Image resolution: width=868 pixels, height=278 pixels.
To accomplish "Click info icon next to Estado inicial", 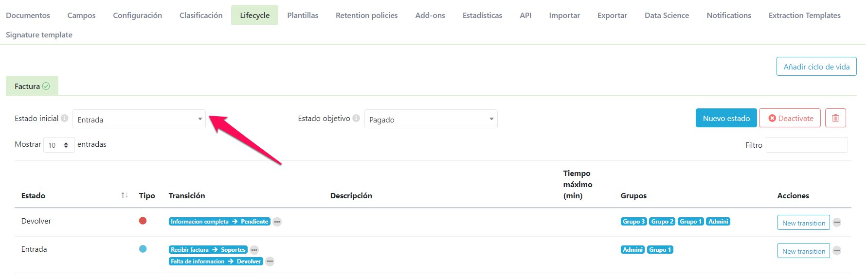I will click(x=64, y=118).
